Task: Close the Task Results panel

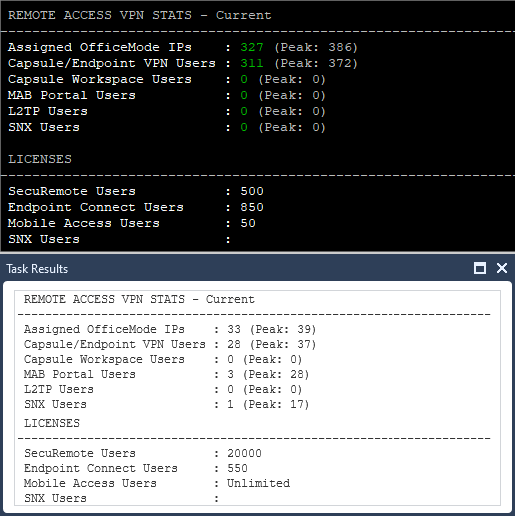Action: [x=502, y=268]
